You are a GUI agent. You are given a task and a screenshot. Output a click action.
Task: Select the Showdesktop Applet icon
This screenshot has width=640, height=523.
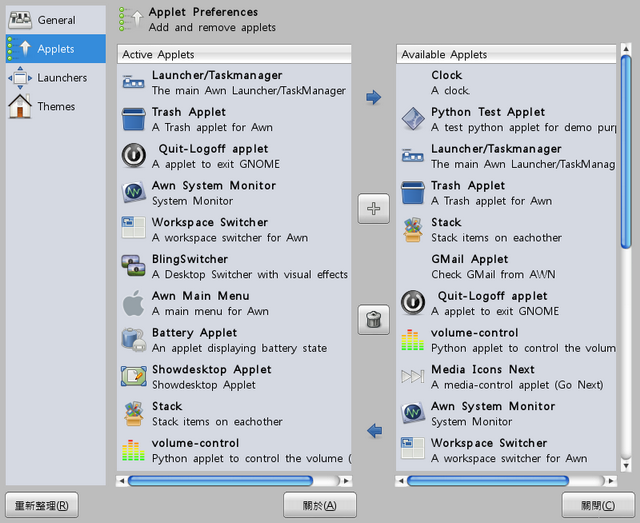pyautogui.click(x=133, y=376)
